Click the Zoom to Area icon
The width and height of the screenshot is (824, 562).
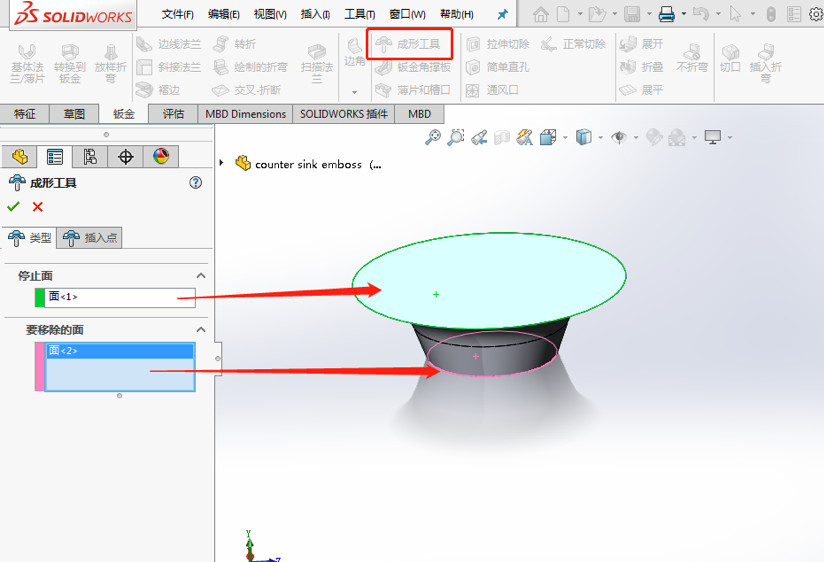tap(456, 138)
